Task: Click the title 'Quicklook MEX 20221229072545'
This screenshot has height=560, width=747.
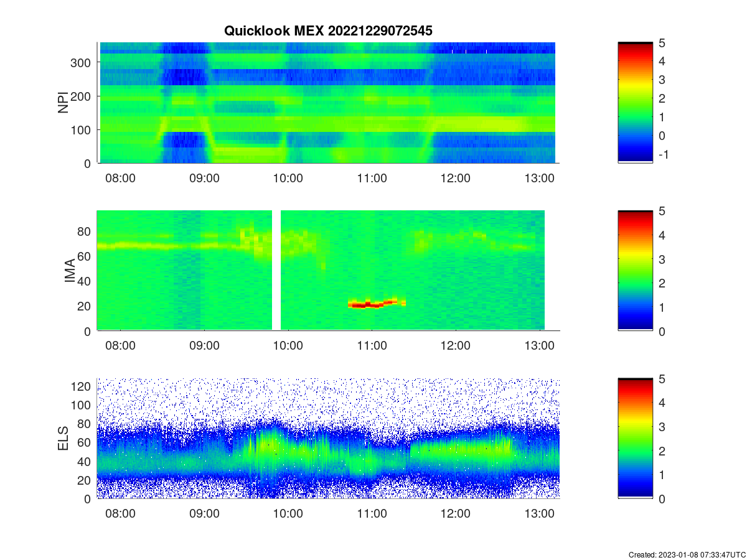Action: coord(328,30)
